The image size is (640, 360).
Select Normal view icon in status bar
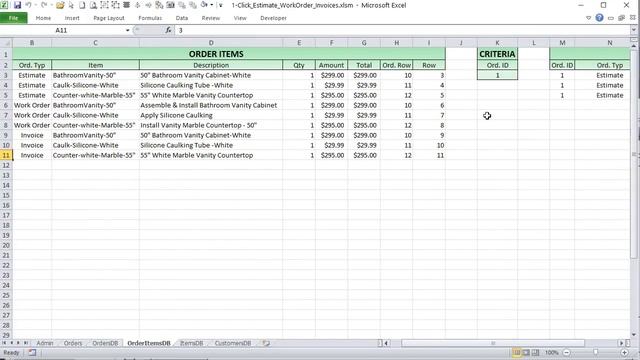(x=517, y=352)
